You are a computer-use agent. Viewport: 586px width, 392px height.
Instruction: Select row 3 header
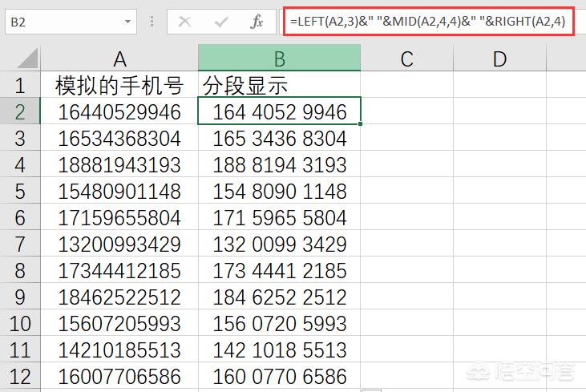click(x=20, y=138)
